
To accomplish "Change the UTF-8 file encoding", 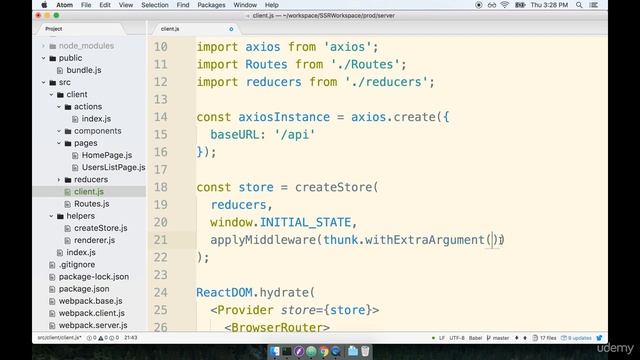I will (457, 338).
